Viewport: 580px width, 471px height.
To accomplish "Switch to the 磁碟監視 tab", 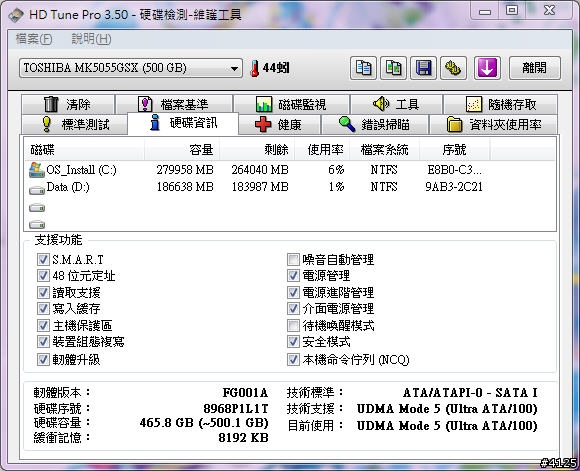I will click(292, 104).
